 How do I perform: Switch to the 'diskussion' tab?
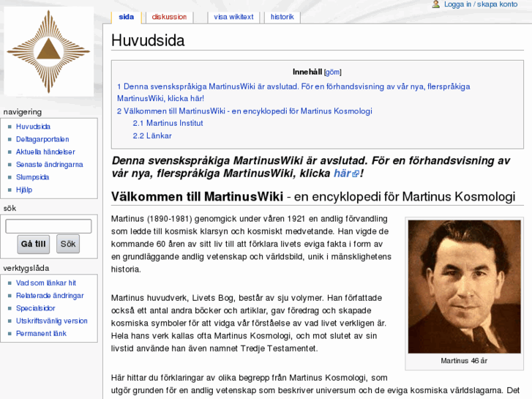169,17
